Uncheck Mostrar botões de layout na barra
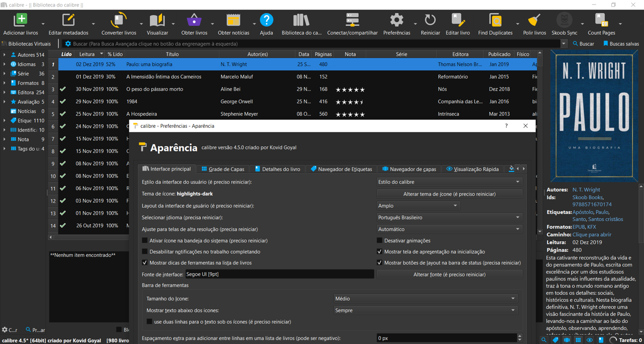 coord(380,263)
